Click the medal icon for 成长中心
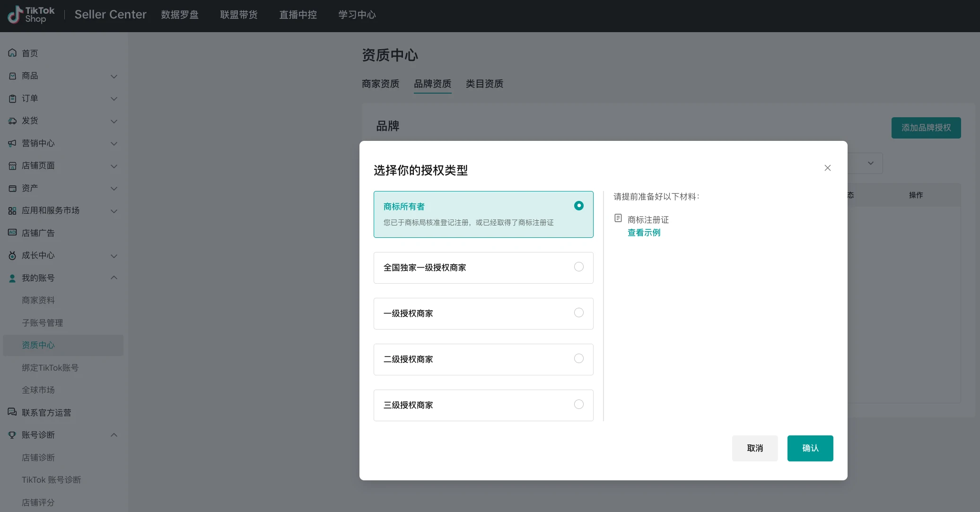 12,256
